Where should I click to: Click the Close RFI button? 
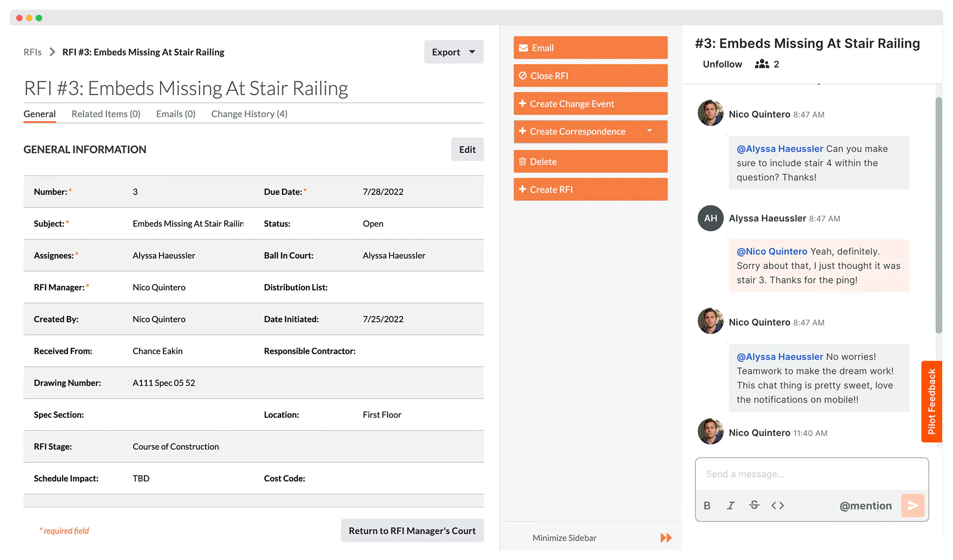pyautogui.click(x=590, y=76)
